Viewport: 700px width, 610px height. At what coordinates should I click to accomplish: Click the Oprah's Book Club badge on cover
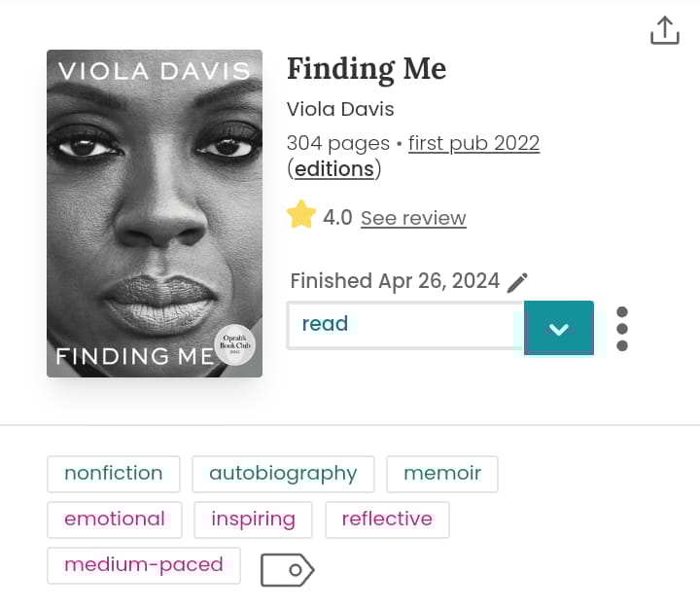[233, 344]
